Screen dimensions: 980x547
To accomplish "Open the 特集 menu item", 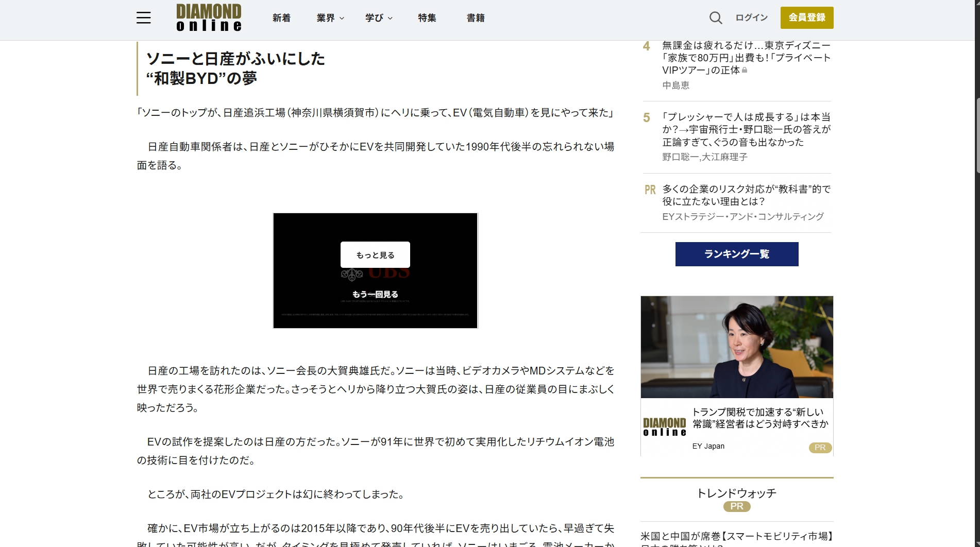I will point(427,18).
